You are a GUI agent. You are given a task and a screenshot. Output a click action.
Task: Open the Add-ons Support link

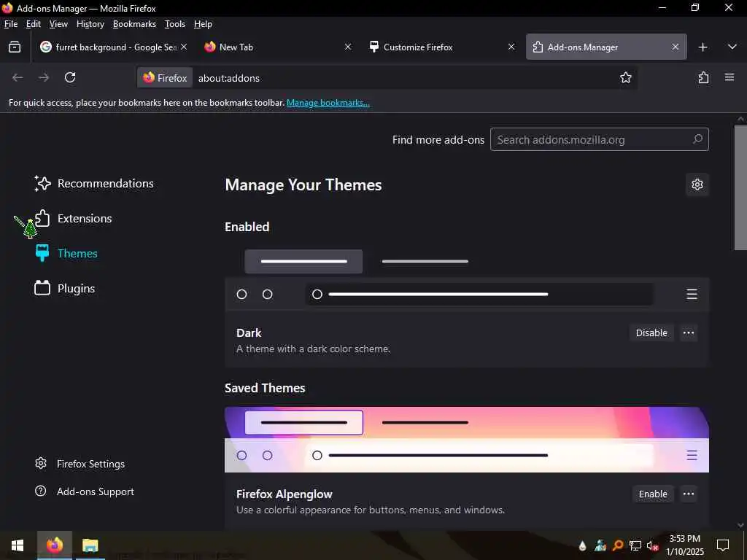[85, 491]
